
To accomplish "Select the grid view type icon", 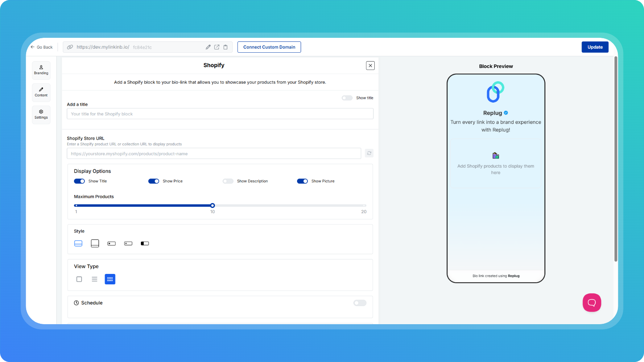I will (x=110, y=279).
